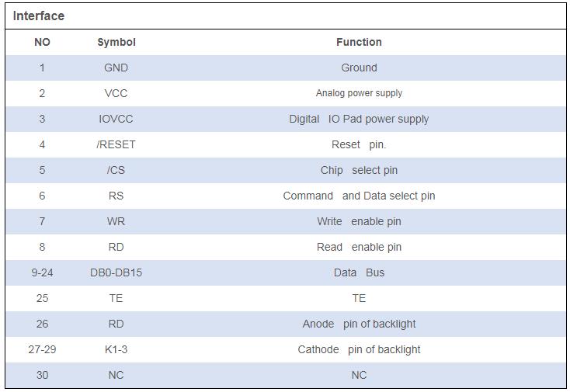
Task: Select the WR symbol cell
Action: pos(116,221)
